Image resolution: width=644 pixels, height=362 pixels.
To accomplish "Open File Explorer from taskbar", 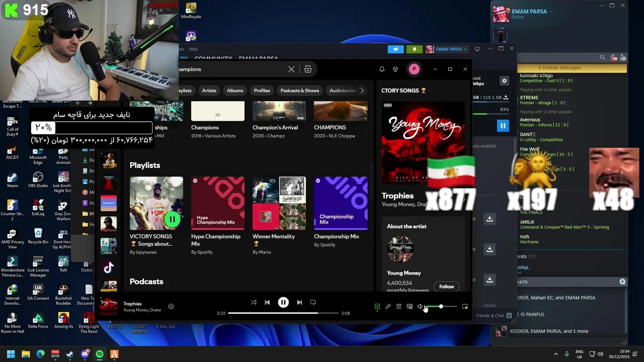I will pos(26,354).
